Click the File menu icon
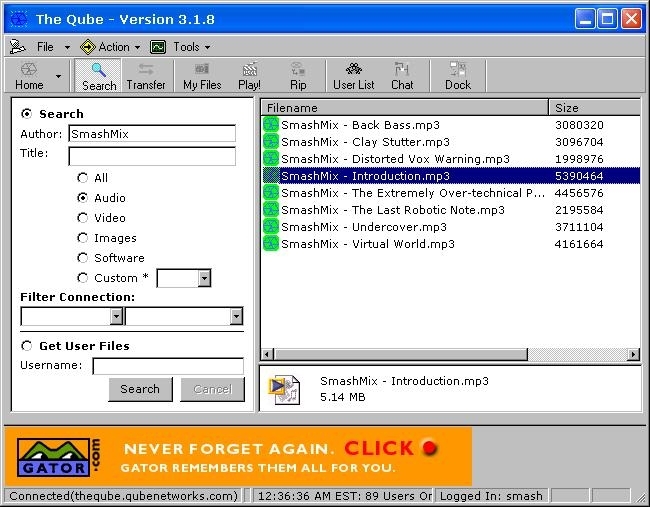 tap(18, 46)
